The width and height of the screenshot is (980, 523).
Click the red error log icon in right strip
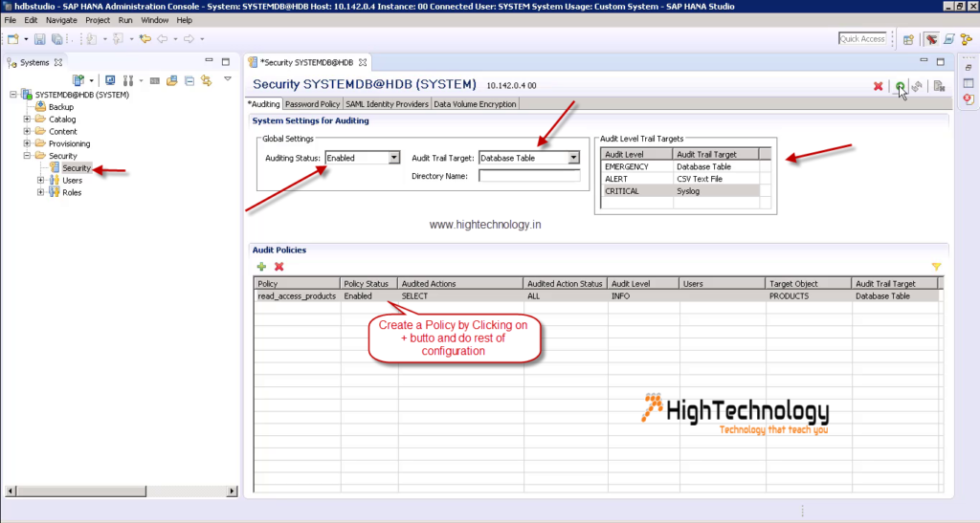pos(969,99)
